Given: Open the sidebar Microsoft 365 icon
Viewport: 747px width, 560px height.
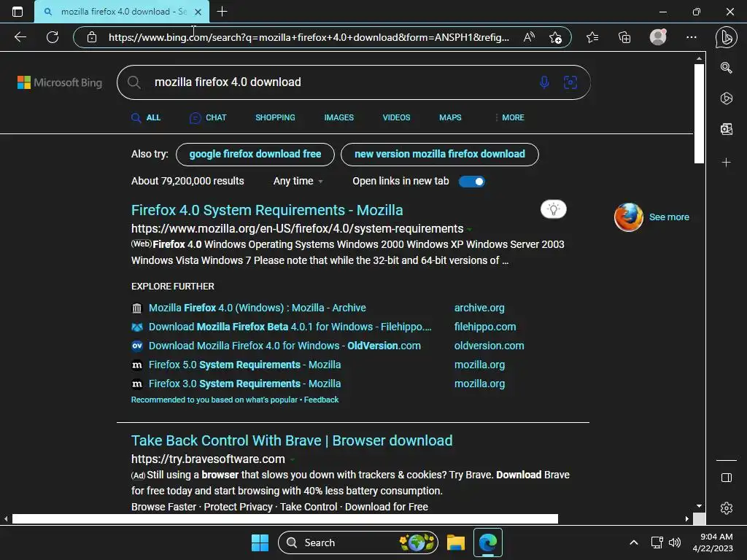Looking at the screenshot, I should pyautogui.click(x=726, y=98).
